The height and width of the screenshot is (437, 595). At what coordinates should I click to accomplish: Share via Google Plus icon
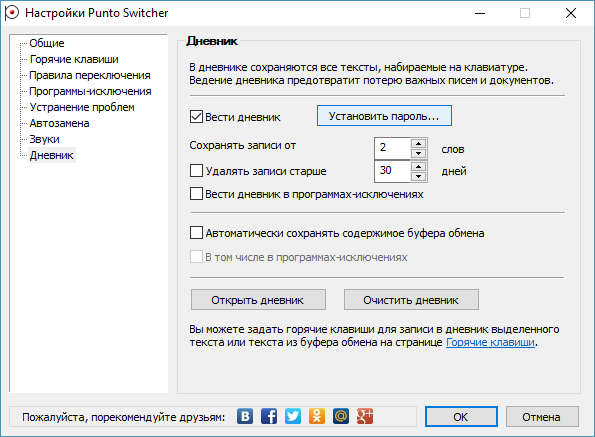point(365,416)
